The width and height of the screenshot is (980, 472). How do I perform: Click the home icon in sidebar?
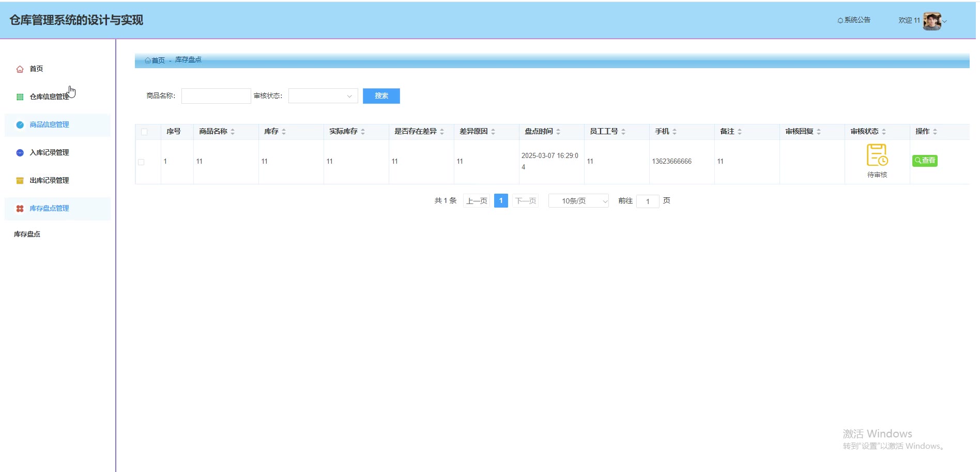point(20,69)
